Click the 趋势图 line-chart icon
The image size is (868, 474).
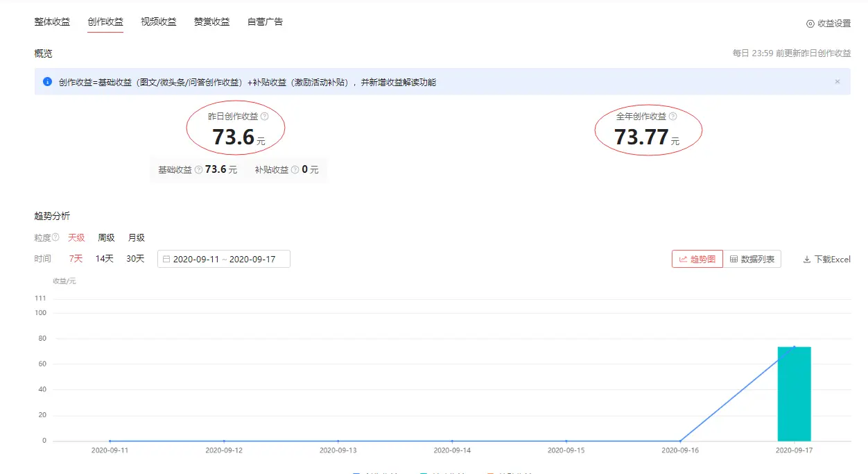click(685, 258)
